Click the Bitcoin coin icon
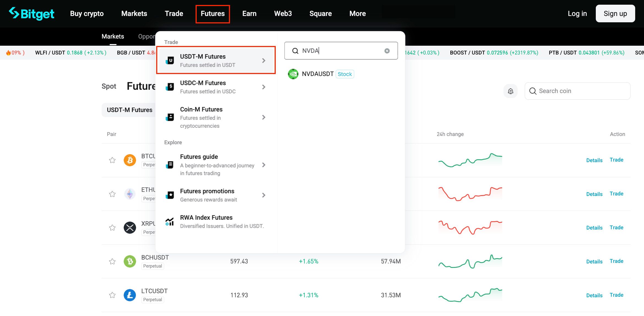Screen dimensions: 644x316 (130, 160)
